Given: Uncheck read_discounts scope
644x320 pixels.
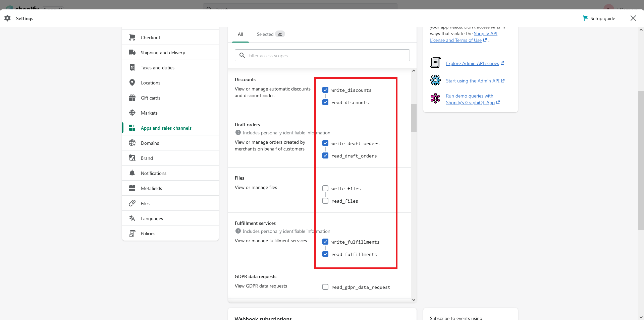Looking at the screenshot, I should click(325, 102).
